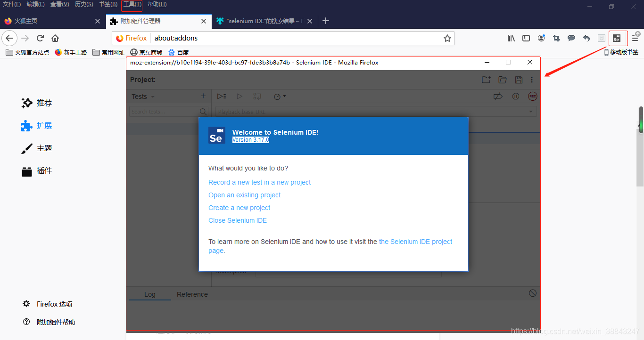Create new project icon in Selenium IDE

(x=486, y=80)
